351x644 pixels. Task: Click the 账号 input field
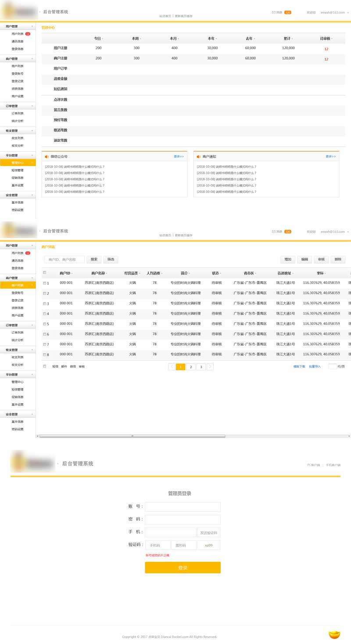tap(183, 507)
